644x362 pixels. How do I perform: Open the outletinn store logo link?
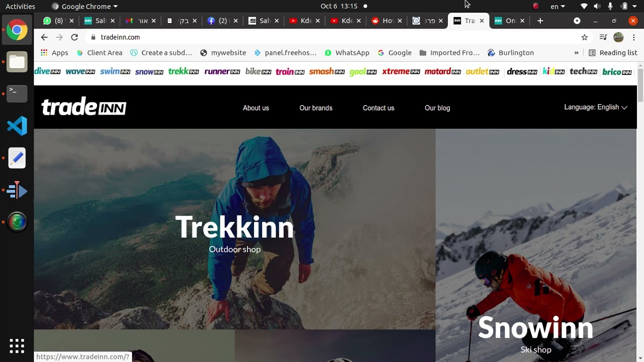[482, 72]
